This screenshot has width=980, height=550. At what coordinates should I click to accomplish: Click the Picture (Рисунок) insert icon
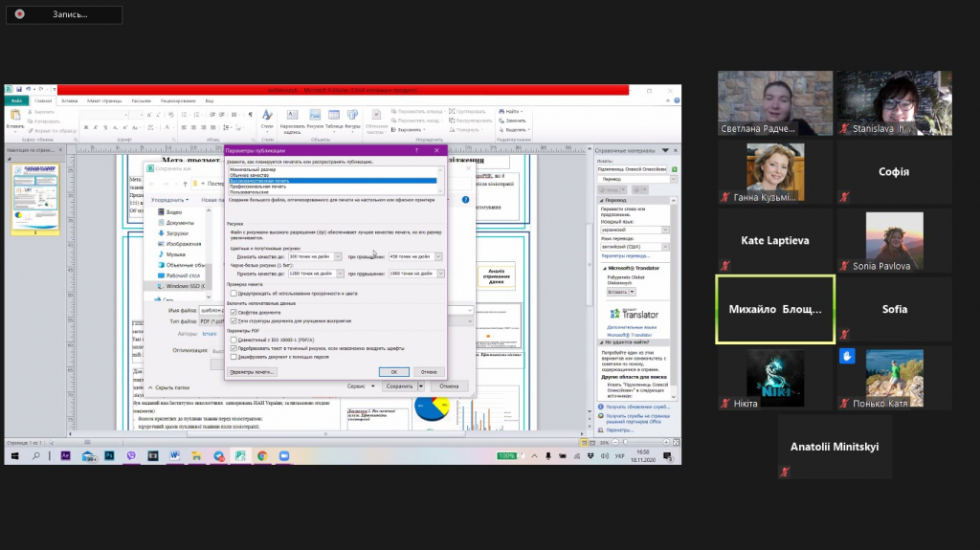click(314, 115)
